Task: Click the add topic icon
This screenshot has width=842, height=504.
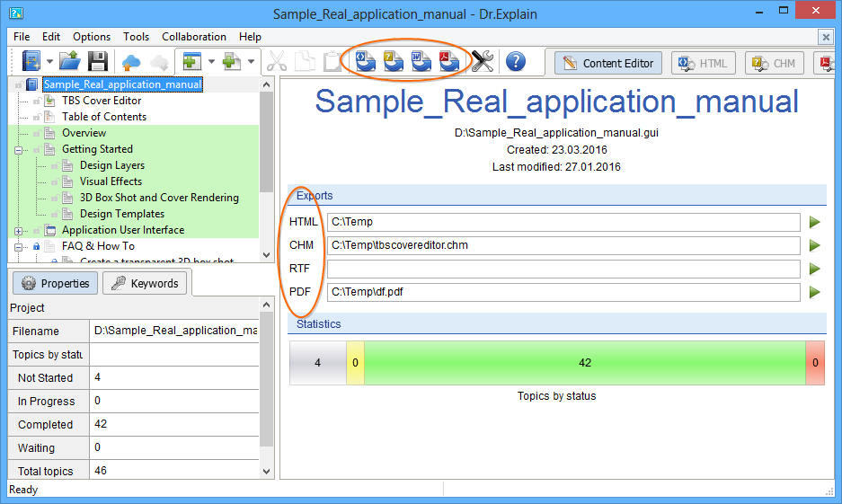Action: pos(191,61)
